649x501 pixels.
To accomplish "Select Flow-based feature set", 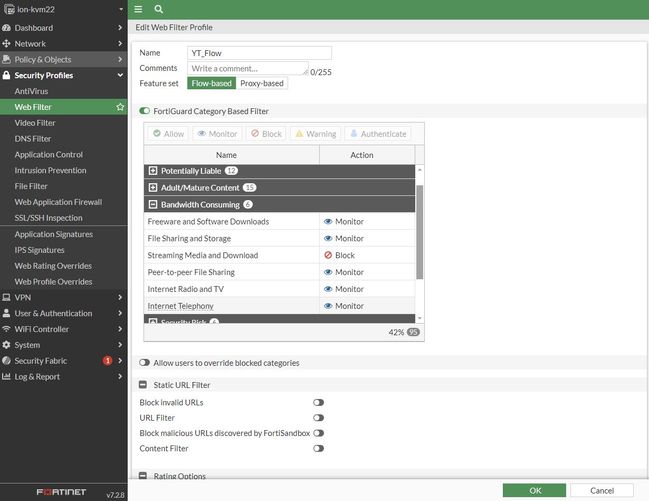I will point(212,83).
